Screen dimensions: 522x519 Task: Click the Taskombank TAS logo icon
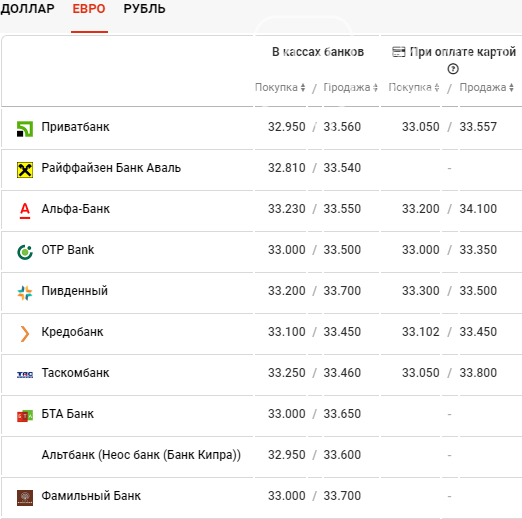point(25,375)
